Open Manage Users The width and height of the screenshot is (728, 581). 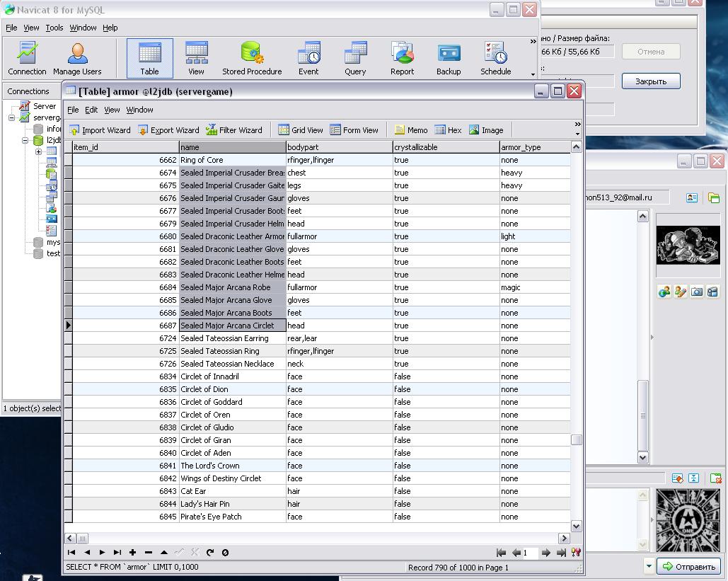click(77, 58)
